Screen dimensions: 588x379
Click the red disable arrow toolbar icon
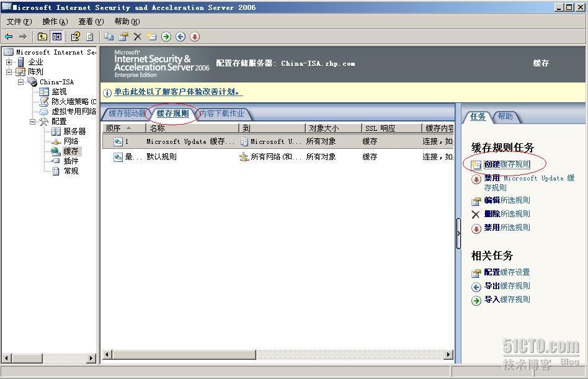pyautogui.click(x=195, y=37)
